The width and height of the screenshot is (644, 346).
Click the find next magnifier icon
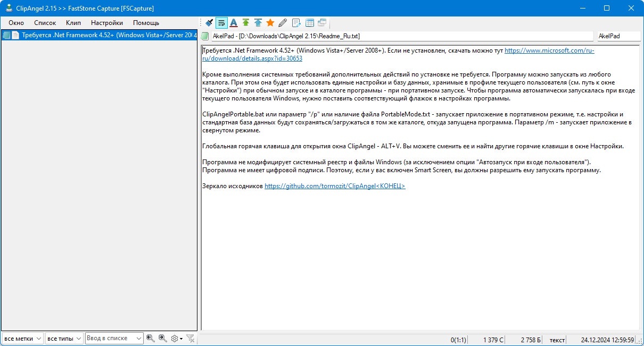(x=163, y=338)
